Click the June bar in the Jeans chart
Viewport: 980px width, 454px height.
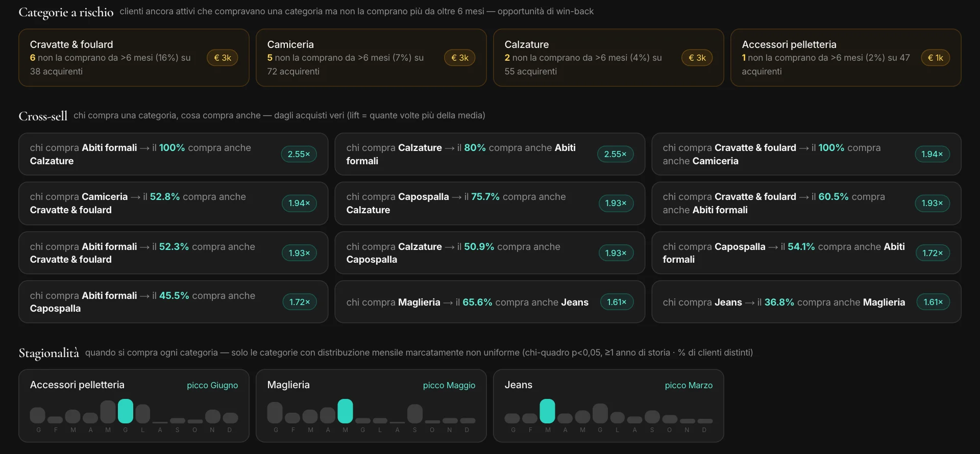(x=600, y=413)
